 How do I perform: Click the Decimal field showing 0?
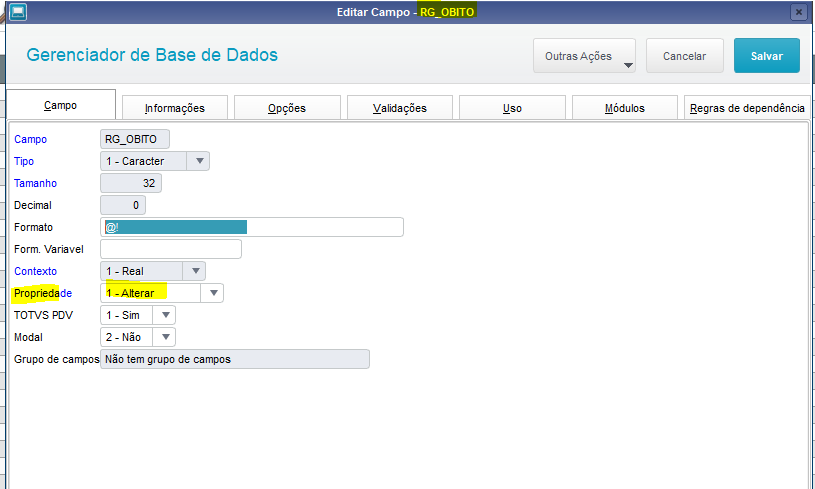[123, 205]
